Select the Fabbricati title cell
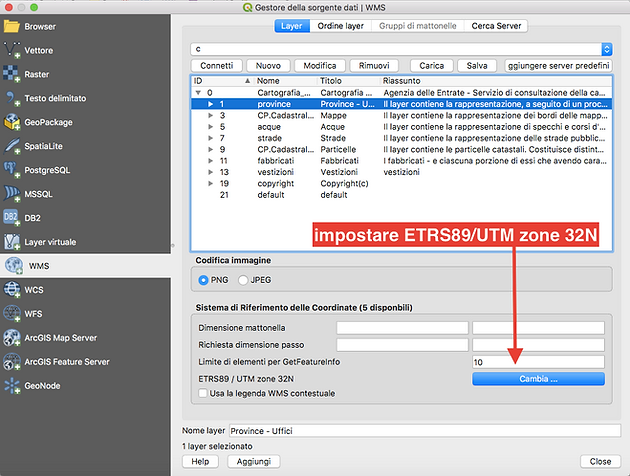Viewport: 630px width, 476px height. 340,161
